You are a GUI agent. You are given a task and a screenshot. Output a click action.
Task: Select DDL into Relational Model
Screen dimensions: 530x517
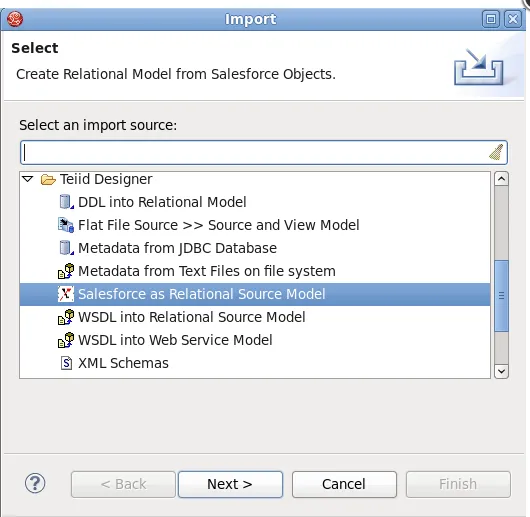pos(162,202)
